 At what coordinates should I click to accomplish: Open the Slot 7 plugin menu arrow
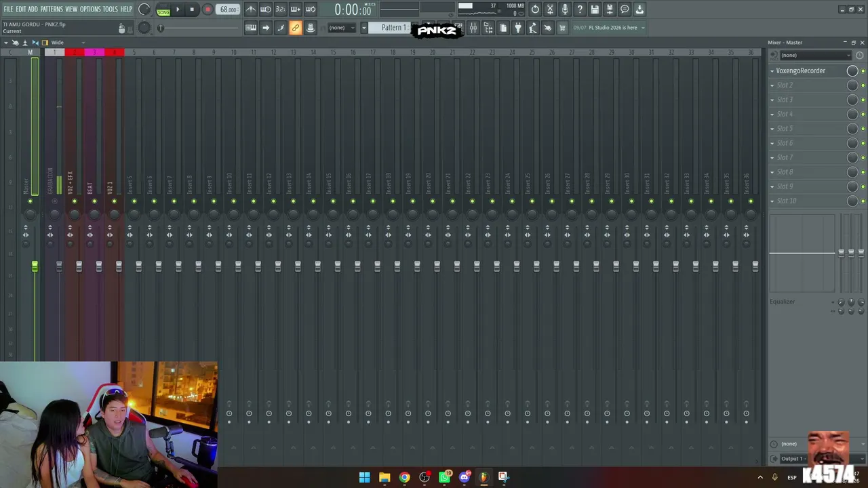click(x=772, y=157)
